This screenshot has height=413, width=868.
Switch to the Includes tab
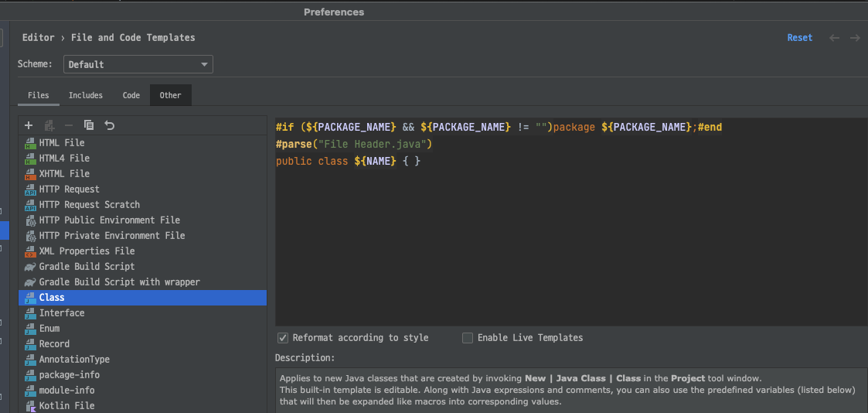click(85, 95)
